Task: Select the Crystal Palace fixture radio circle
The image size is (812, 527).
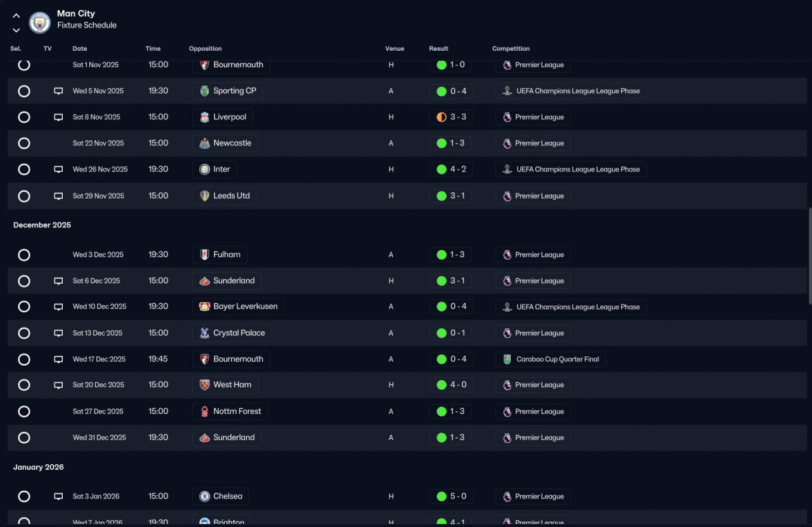Action: [24, 333]
